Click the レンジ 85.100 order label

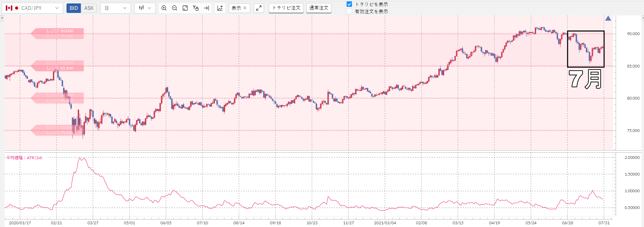(x=60, y=68)
